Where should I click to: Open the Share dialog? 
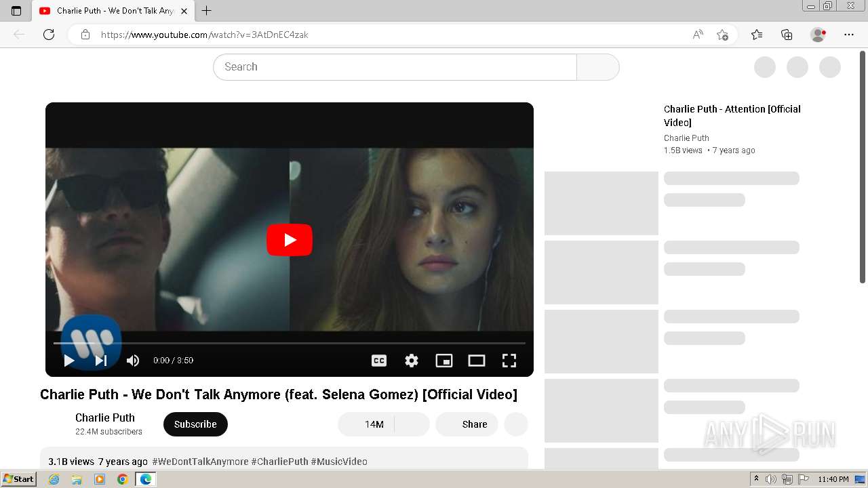467,424
